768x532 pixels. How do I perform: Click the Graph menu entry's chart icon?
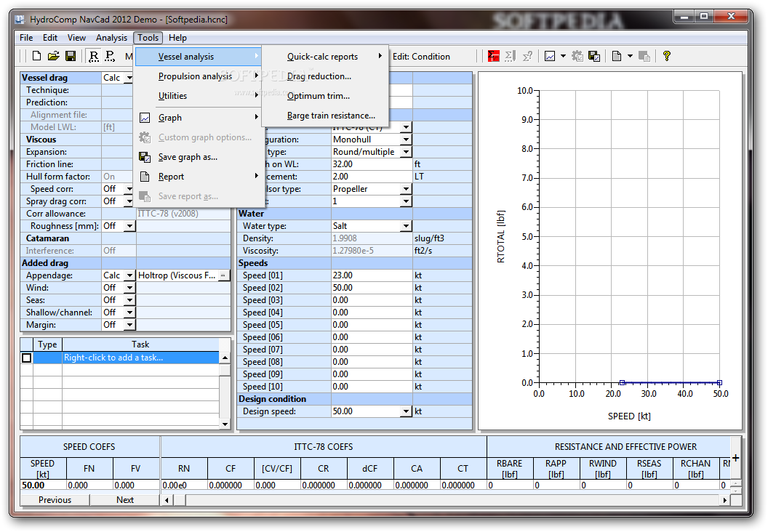coord(145,118)
